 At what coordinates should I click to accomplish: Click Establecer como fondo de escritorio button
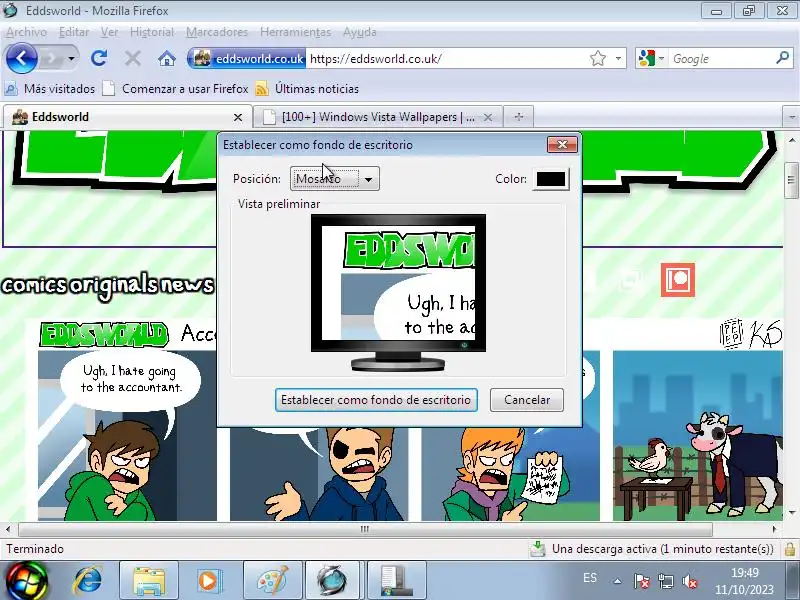(x=376, y=400)
